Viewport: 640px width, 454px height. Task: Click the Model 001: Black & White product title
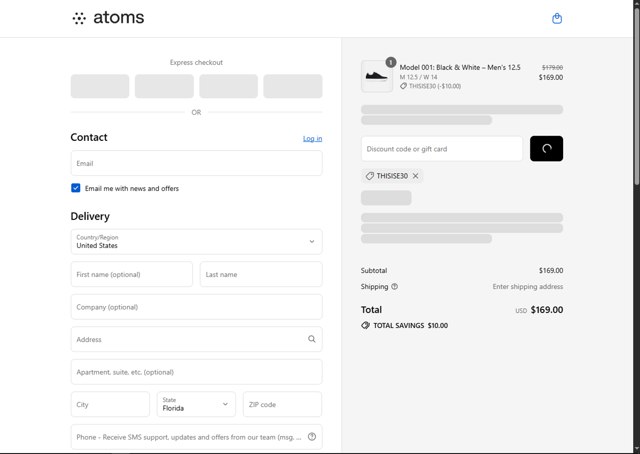click(460, 67)
